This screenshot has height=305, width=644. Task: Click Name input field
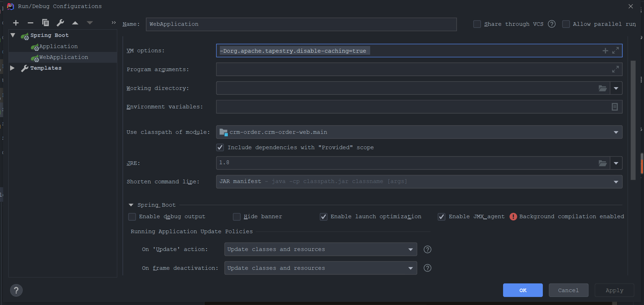pyautogui.click(x=301, y=24)
